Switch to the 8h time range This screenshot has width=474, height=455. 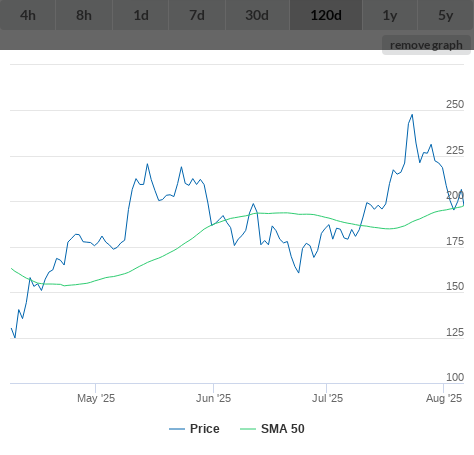(x=84, y=15)
